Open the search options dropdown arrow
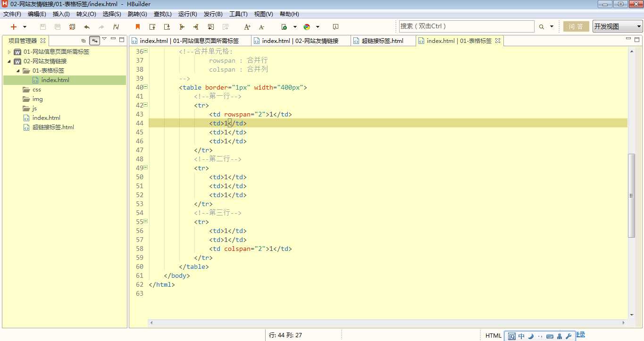The image size is (644, 341). point(552,27)
